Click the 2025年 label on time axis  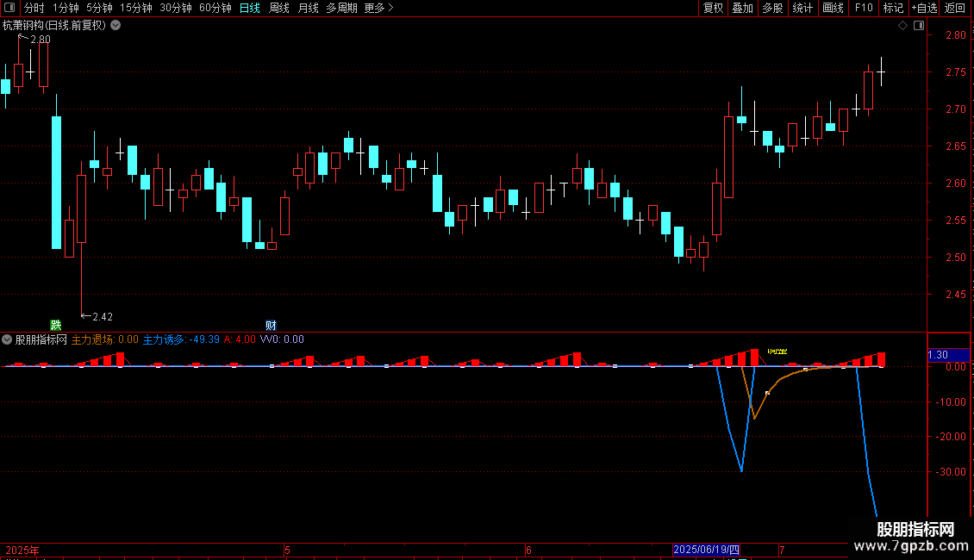click(x=22, y=550)
